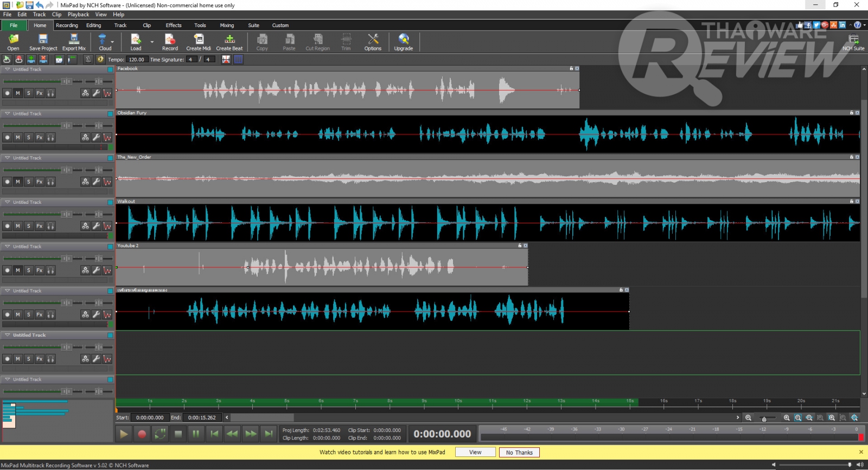Screen dimensions: 868x470
Task: Open Fx for the Walkout track
Action: point(40,226)
